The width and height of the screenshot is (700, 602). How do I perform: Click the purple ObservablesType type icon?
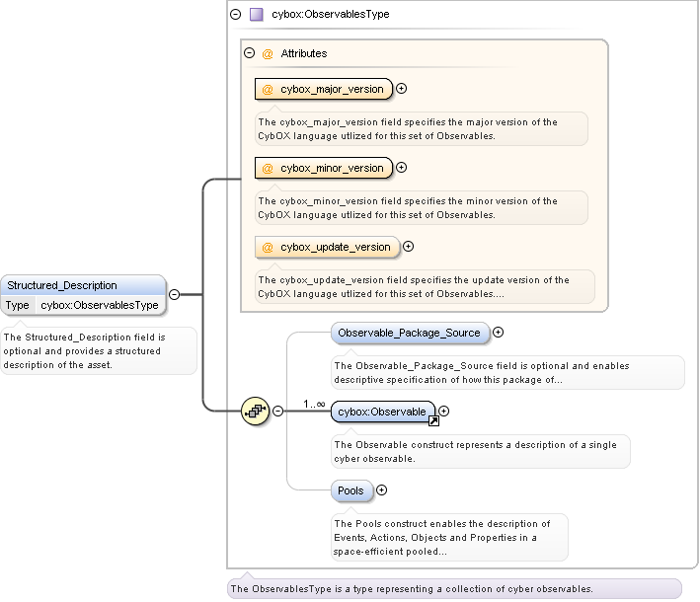pos(256,15)
